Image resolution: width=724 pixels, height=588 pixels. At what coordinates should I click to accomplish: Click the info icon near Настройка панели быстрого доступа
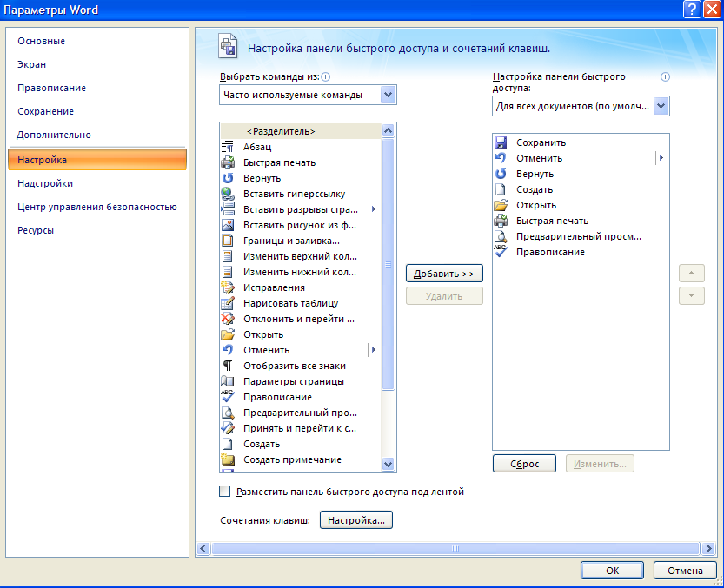(x=666, y=77)
